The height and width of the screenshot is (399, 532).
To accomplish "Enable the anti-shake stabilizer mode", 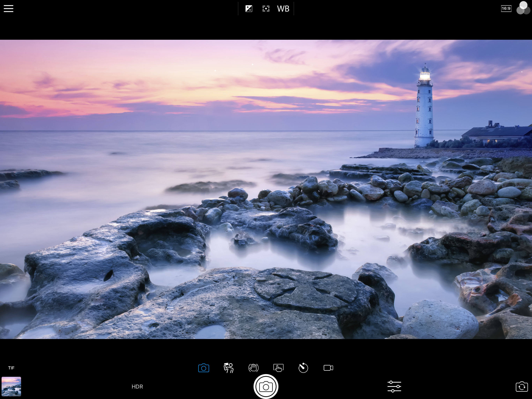I will [253, 368].
